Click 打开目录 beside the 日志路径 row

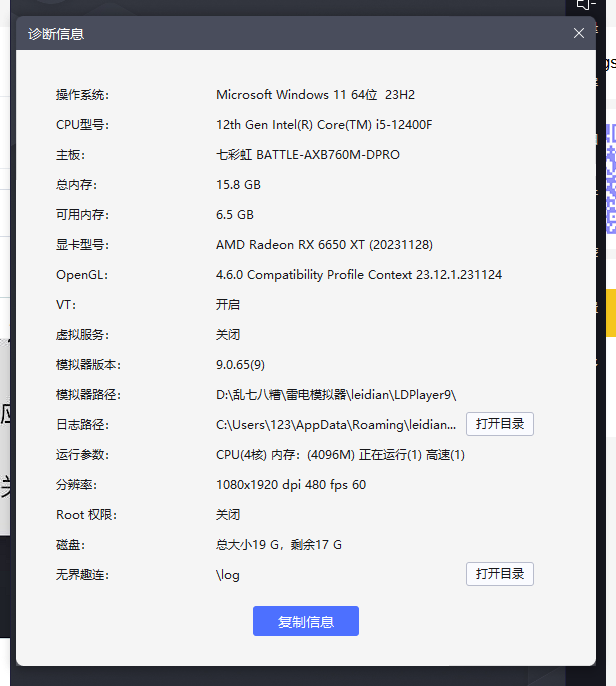pos(499,424)
